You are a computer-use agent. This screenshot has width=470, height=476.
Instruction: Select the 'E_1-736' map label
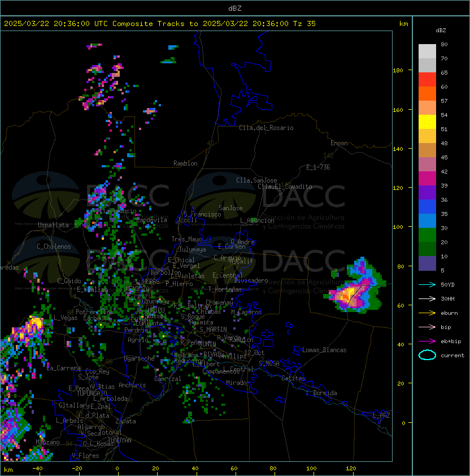click(318, 167)
